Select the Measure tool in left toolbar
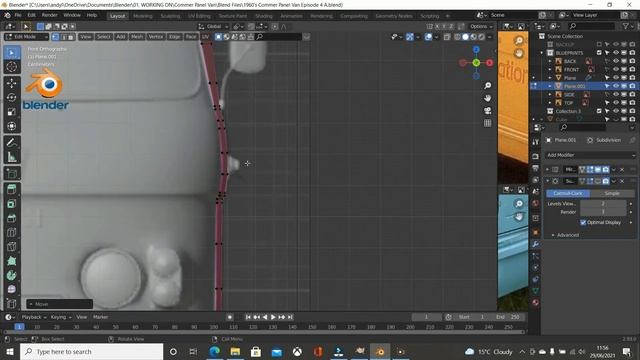 (x=12, y=157)
